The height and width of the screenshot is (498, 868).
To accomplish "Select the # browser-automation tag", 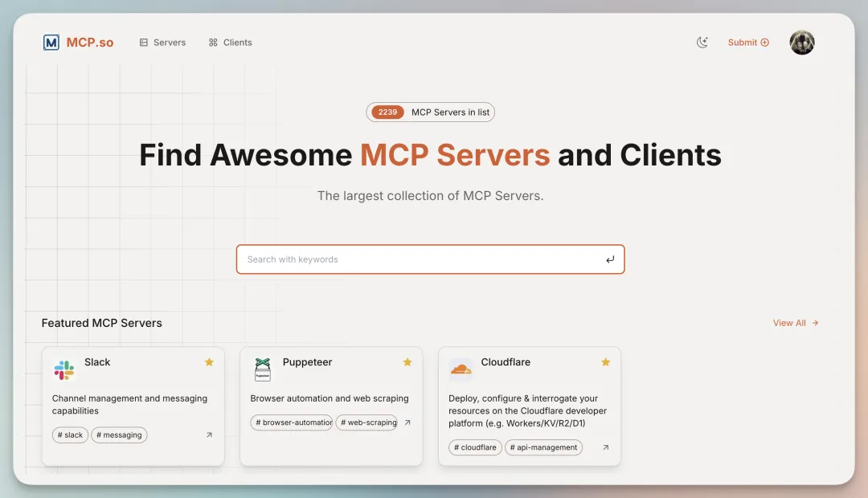I will [292, 422].
